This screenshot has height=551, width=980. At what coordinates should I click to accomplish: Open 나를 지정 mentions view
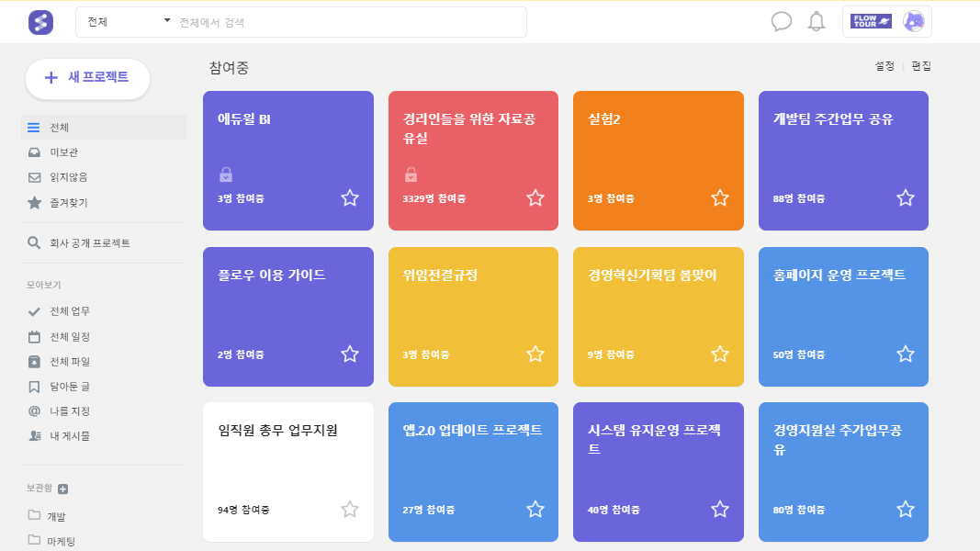tap(67, 411)
